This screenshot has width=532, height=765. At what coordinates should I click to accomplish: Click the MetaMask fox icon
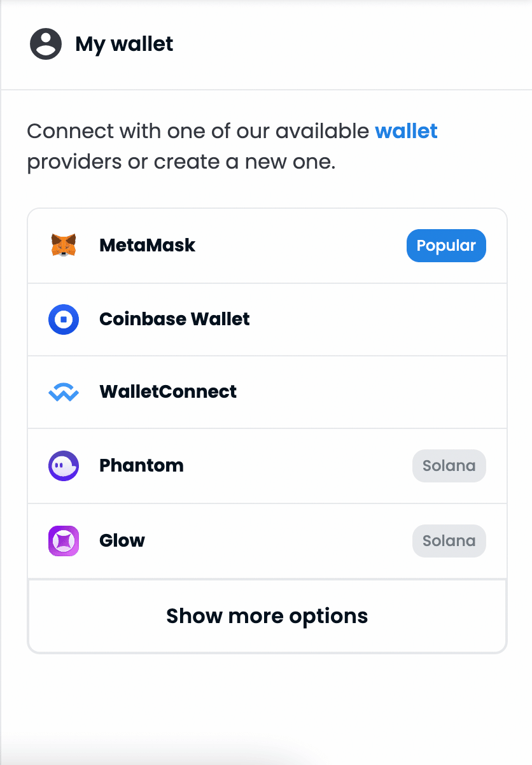point(63,246)
